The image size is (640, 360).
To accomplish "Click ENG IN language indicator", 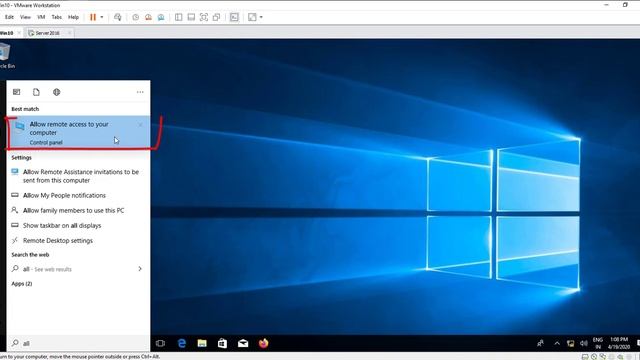I will tap(598, 343).
